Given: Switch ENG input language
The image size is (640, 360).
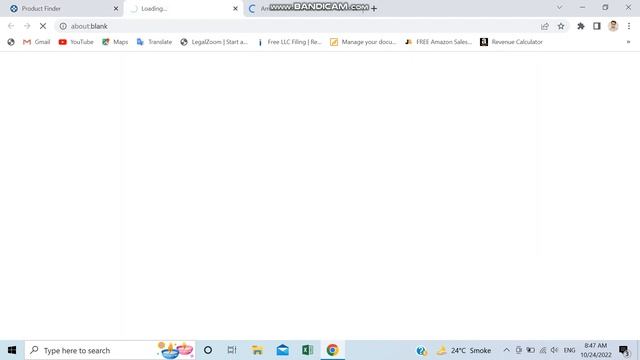Looking at the screenshot, I should pyautogui.click(x=569, y=350).
